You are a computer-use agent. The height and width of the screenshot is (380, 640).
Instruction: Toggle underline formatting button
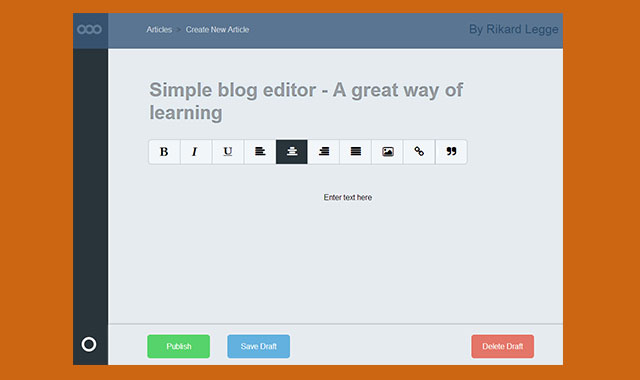click(x=228, y=152)
